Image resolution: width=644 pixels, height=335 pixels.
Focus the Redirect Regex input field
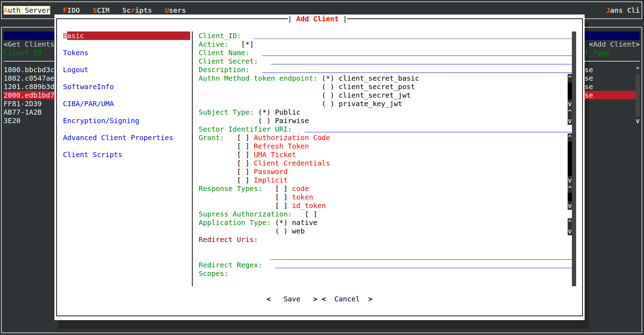pos(423,265)
